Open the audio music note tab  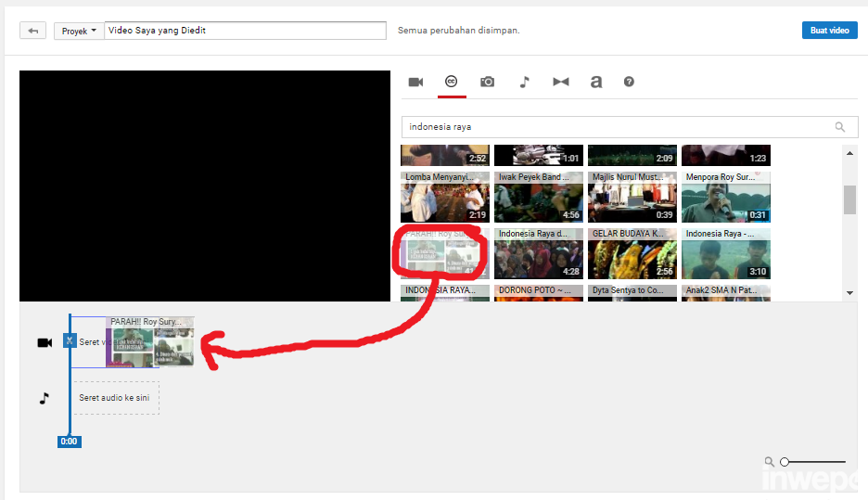(524, 82)
